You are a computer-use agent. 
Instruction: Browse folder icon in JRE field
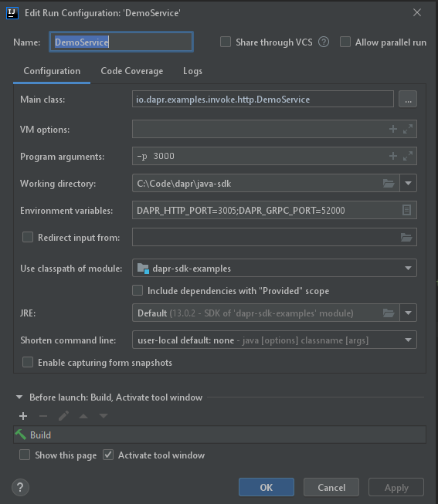(389, 313)
